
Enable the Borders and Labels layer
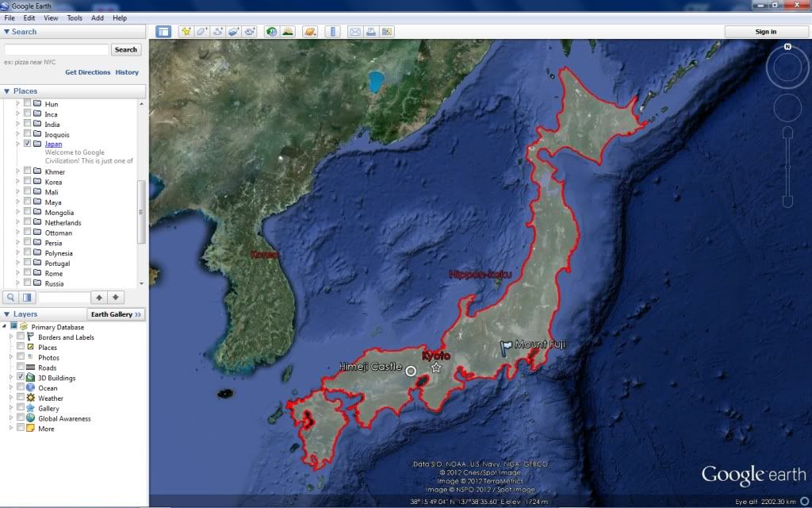coord(21,337)
